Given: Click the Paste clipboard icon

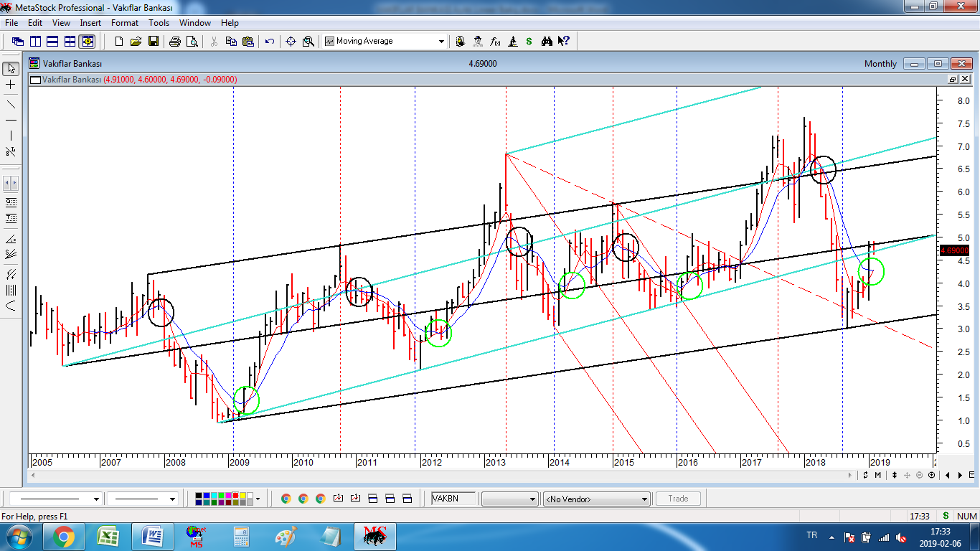Looking at the screenshot, I should [248, 41].
